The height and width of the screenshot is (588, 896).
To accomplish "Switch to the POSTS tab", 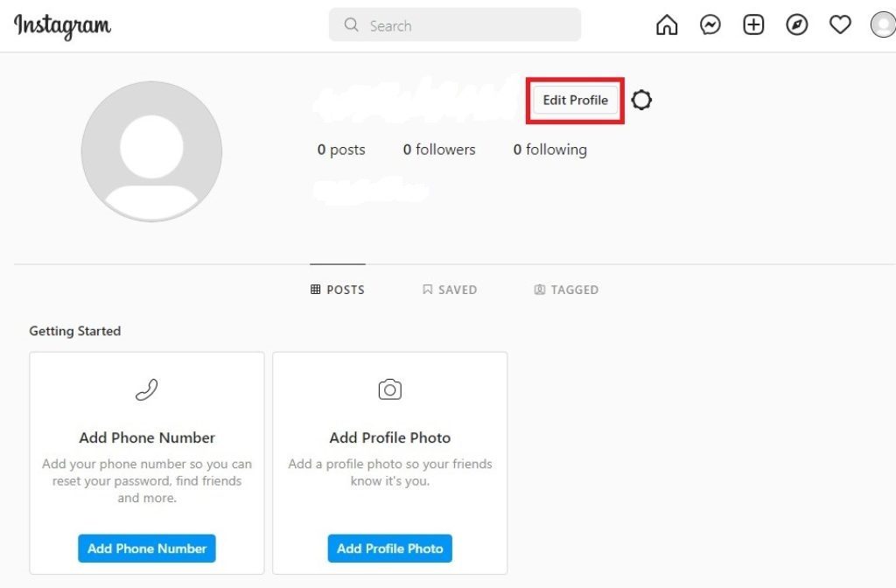I will (337, 290).
